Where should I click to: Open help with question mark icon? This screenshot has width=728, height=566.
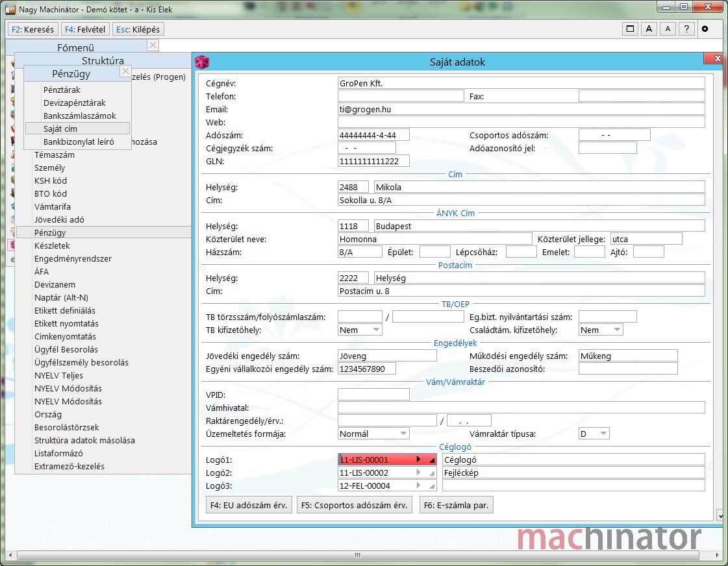pyautogui.click(x=686, y=29)
